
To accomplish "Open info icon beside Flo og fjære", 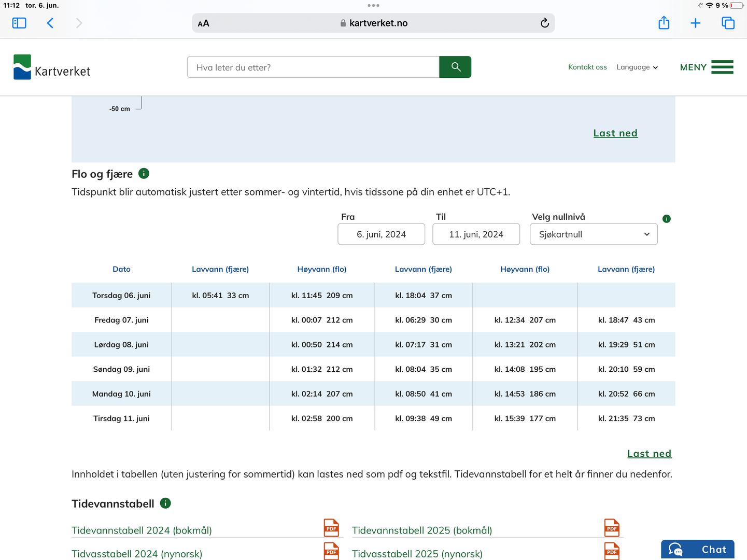I will (x=144, y=174).
